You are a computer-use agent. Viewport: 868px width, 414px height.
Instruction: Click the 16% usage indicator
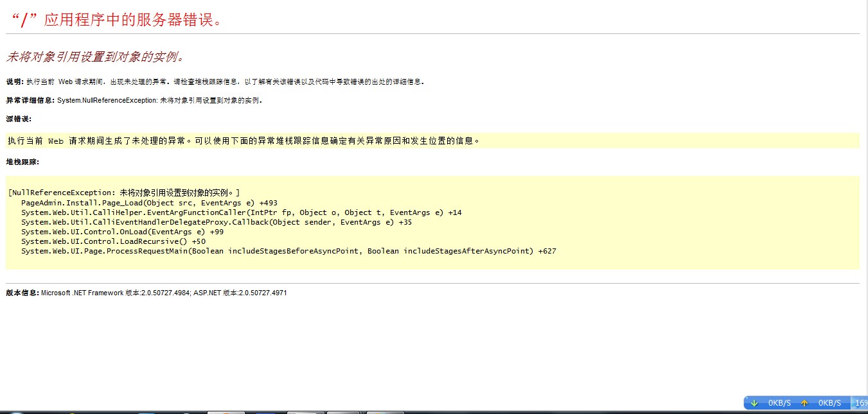point(860,403)
